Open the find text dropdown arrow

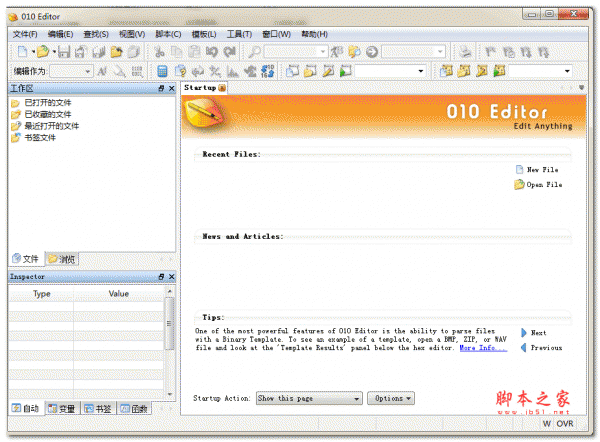(x=323, y=51)
